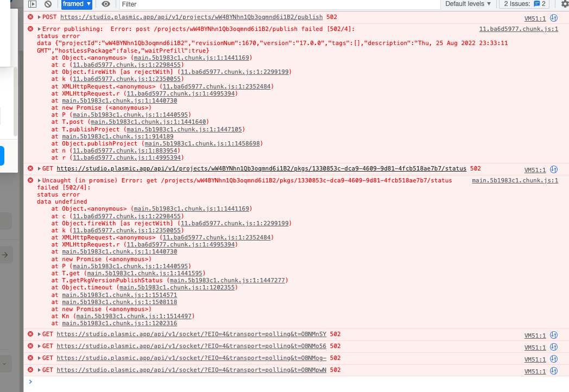Show the console sidebar panel

click(x=33, y=4)
